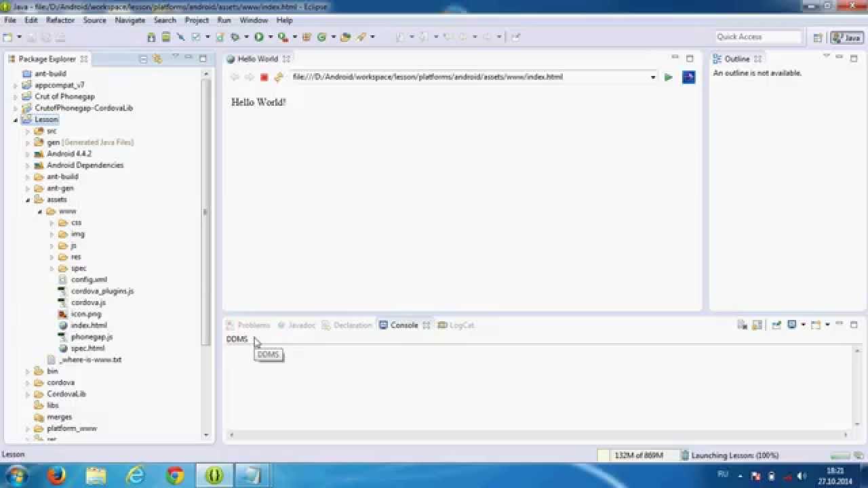
Task: Collapse the www folder
Action: tap(40, 211)
